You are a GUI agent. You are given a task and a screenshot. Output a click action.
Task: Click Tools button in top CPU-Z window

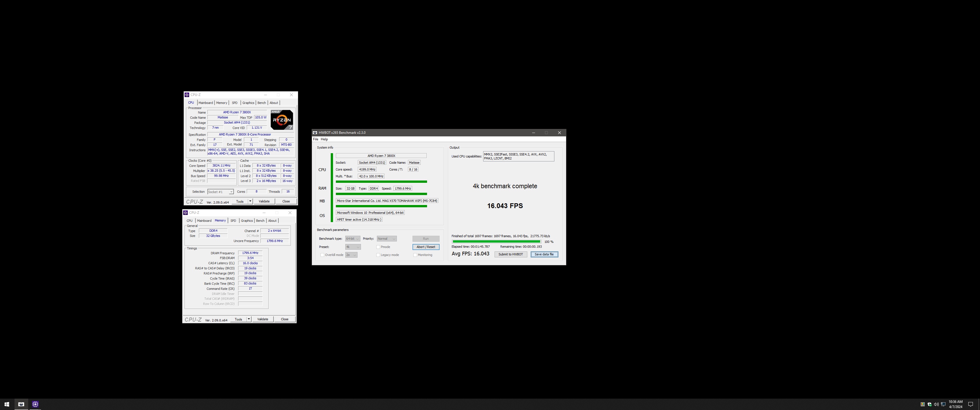click(240, 202)
